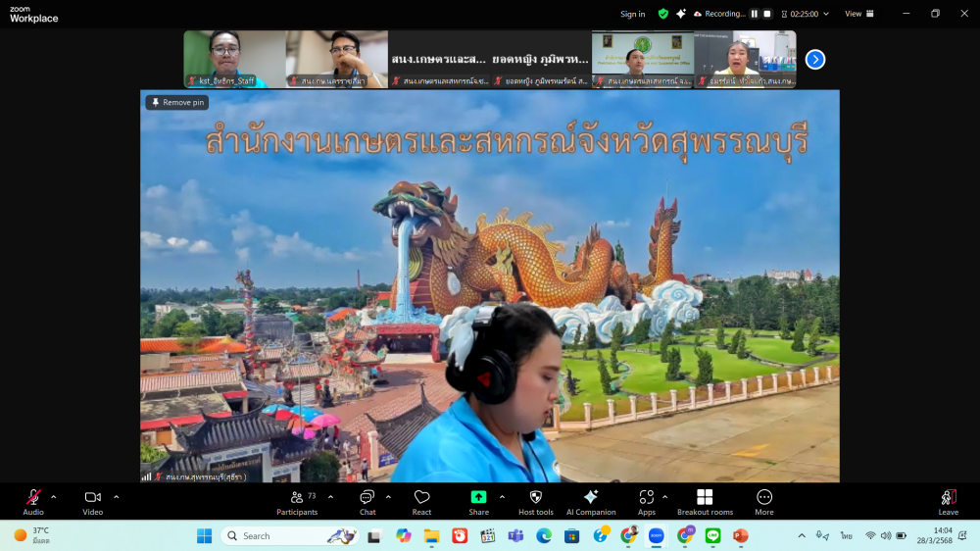Click Remove pin on the video
Screen dimensions: 980x551
coord(177,102)
